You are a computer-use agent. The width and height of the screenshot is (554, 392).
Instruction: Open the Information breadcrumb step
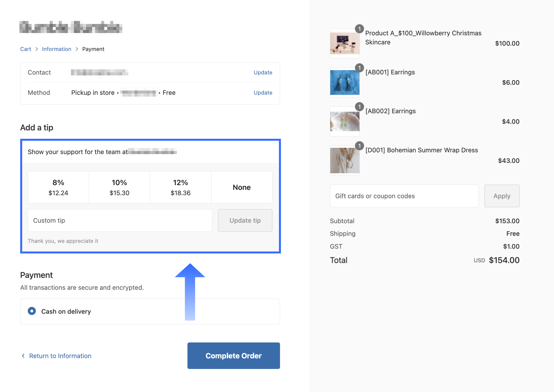[56, 49]
